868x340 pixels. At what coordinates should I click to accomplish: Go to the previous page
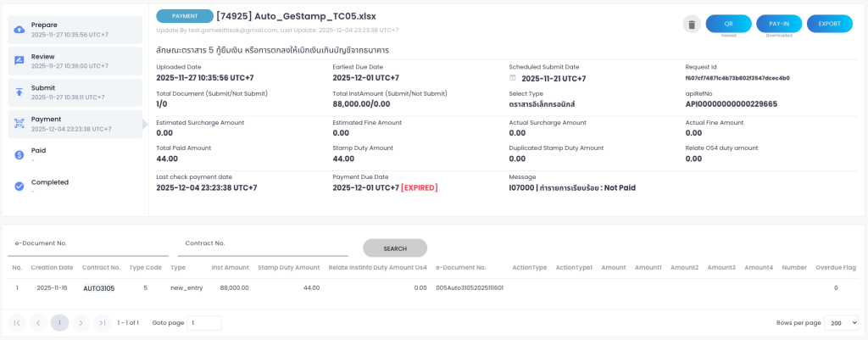tap(38, 323)
